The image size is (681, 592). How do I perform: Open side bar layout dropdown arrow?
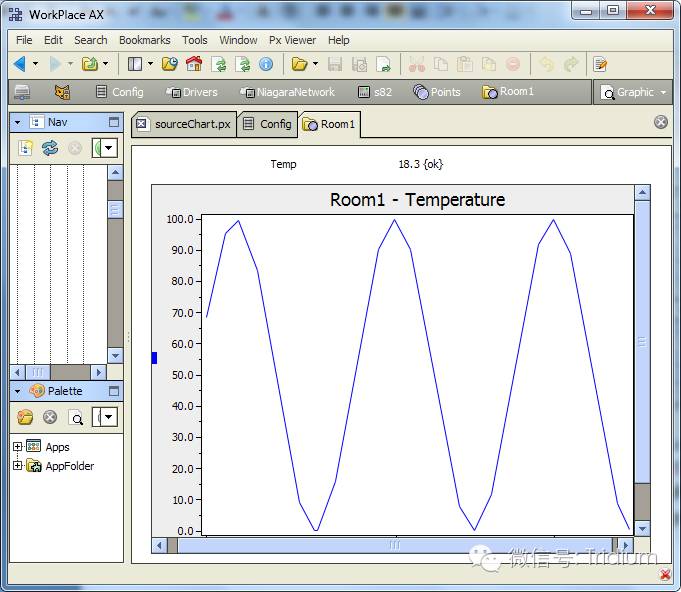click(x=150, y=64)
